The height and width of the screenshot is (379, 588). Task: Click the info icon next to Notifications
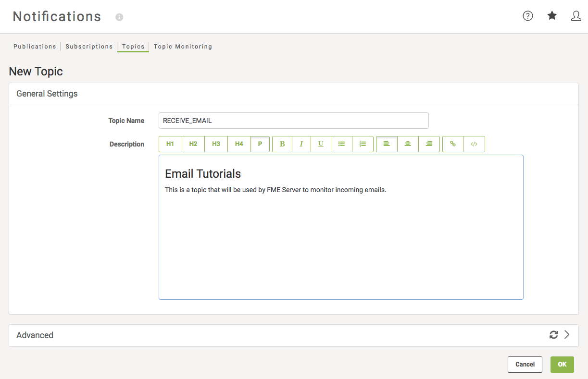[119, 17]
